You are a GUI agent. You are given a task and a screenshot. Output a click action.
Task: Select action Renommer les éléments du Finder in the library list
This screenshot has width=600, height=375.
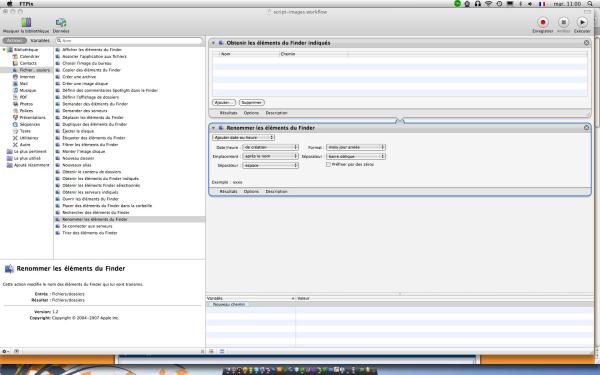tap(130, 219)
